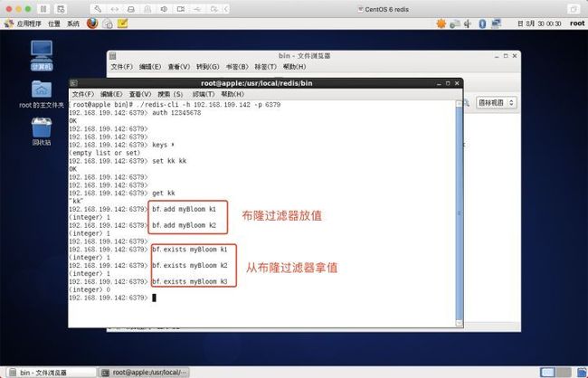Switch to bin - 文件浏览器 taskbar button
This screenshot has width=588, height=378.
coord(51,373)
